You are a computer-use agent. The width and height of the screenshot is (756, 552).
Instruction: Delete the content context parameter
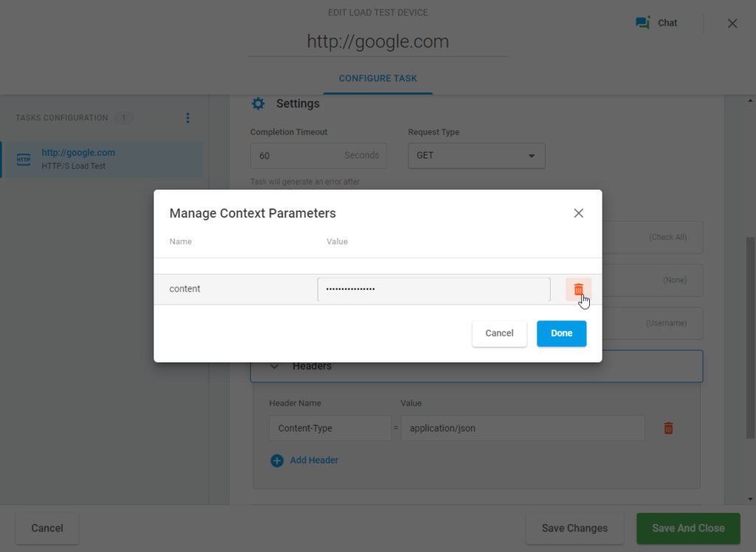pyautogui.click(x=578, y=289)
